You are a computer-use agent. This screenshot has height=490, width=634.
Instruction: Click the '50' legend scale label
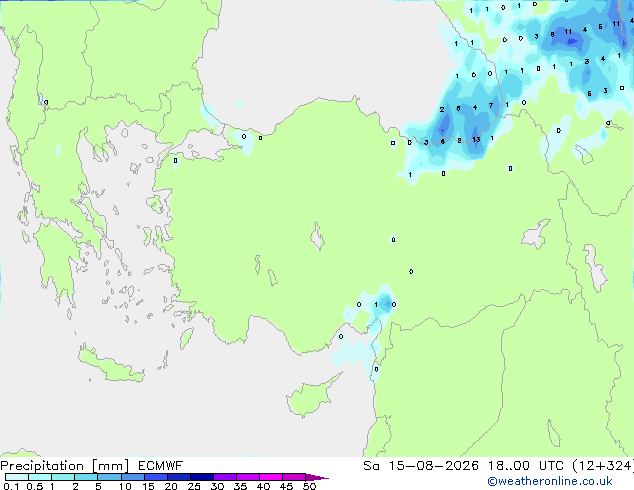coord(310,486)
